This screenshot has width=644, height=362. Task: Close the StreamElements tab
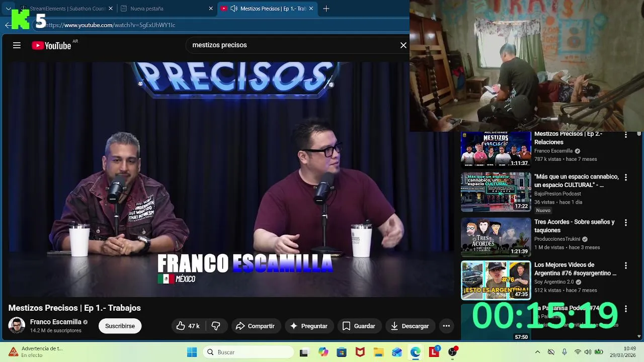click(111, 9)
